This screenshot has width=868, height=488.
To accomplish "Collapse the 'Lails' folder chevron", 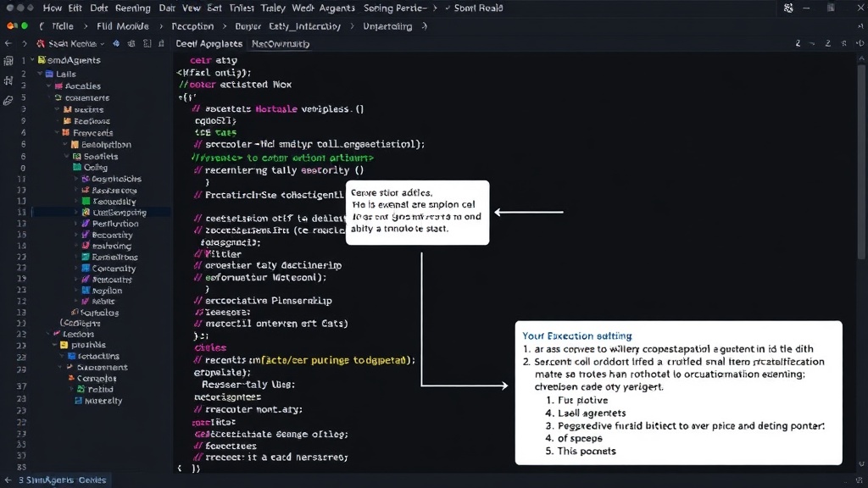I will (41, 74).
